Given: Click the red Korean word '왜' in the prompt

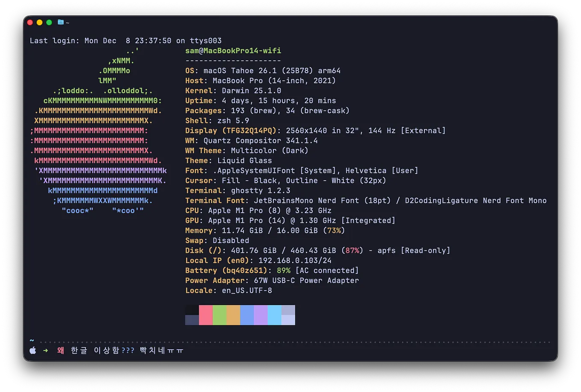Looking at the screenshot, I should pos(61,350).
